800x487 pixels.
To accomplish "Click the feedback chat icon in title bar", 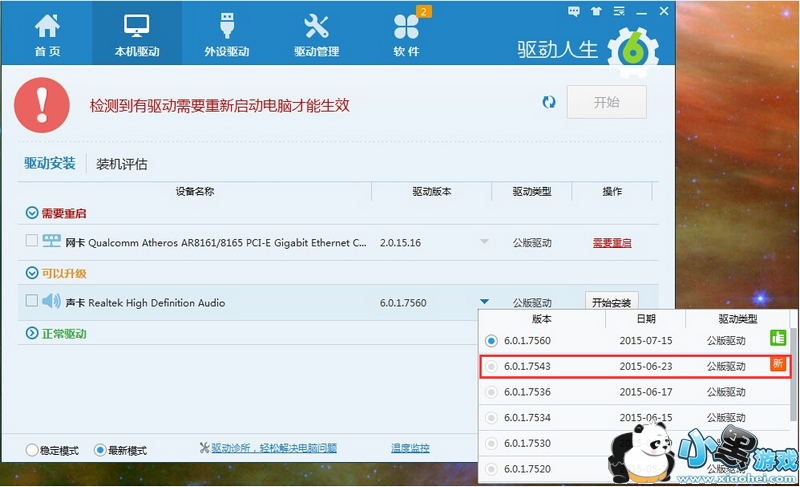I will (x=573, y=11).
